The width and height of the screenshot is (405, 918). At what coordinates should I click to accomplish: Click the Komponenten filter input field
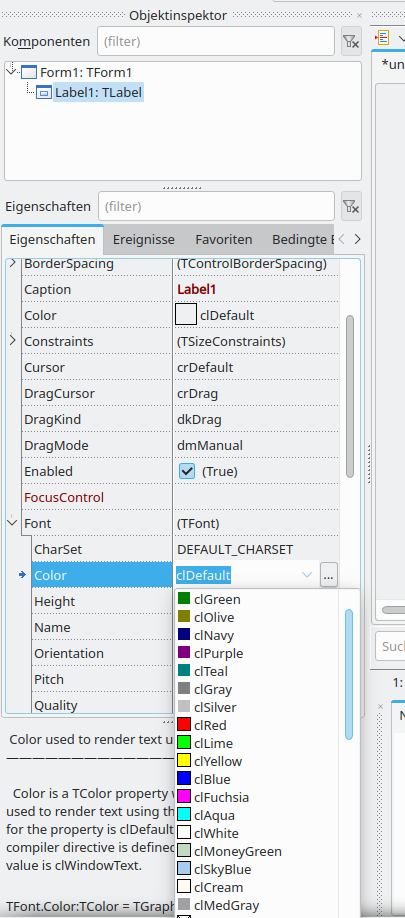[216, 41]
